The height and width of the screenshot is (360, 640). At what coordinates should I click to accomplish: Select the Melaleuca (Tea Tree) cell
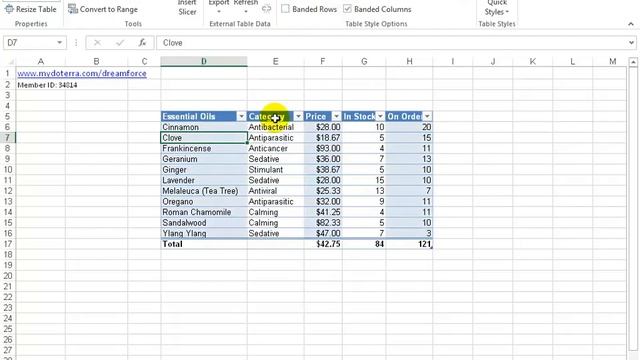point(204,191)
